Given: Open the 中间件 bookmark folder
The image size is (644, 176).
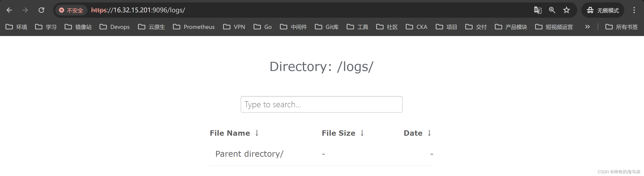Looking at the screenshot, I should pyautogui.click(x=293, y=27).
